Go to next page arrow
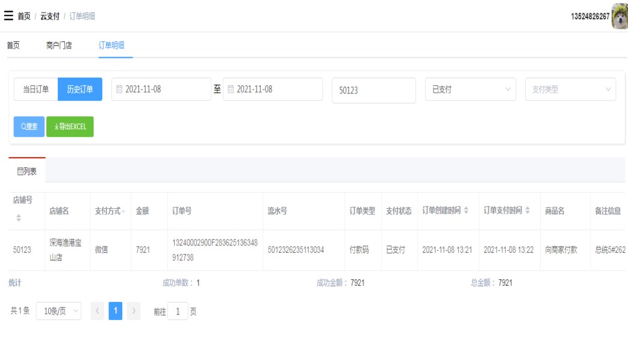The width and height of the screenshot is (628, 364). tap(134, 312)
